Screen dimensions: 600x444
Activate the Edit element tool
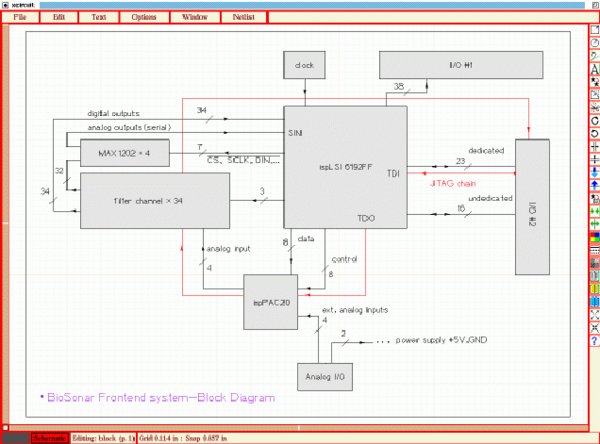595,95
